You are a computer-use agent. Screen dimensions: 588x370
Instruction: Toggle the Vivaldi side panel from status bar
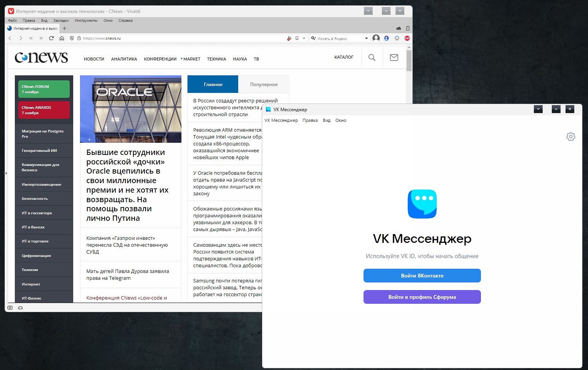(10, 308)
